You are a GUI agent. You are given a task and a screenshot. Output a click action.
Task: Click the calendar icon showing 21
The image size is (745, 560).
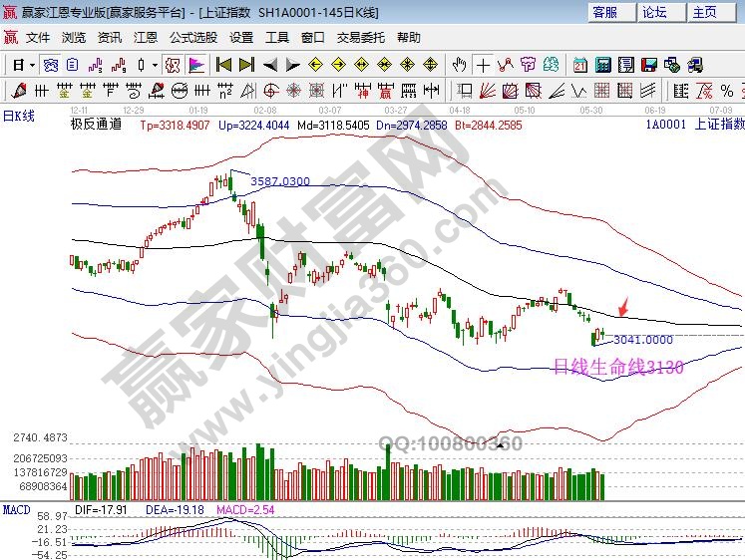(580, 65)
